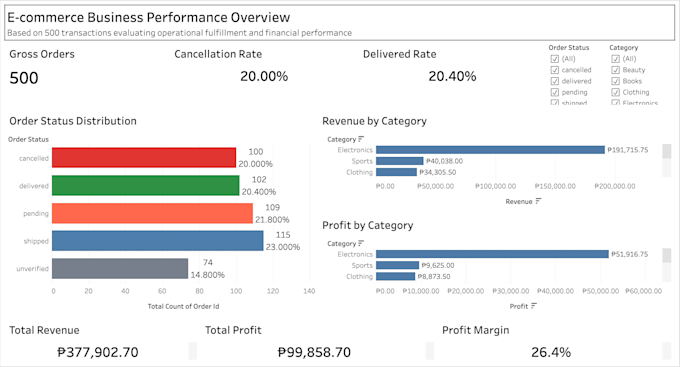Select Clothing bar in Revenue by Category
This screenshot has width=680, height=367.
point(396,172)
